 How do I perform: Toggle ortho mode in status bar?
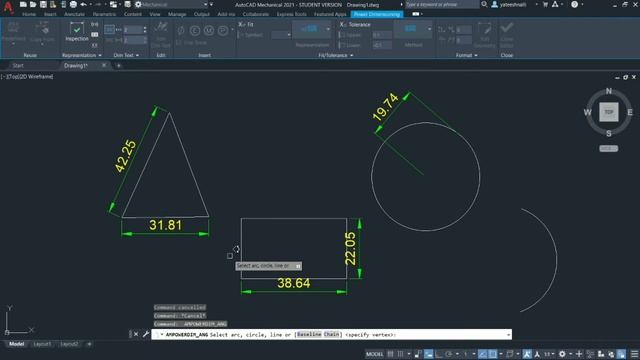[439, 354]
